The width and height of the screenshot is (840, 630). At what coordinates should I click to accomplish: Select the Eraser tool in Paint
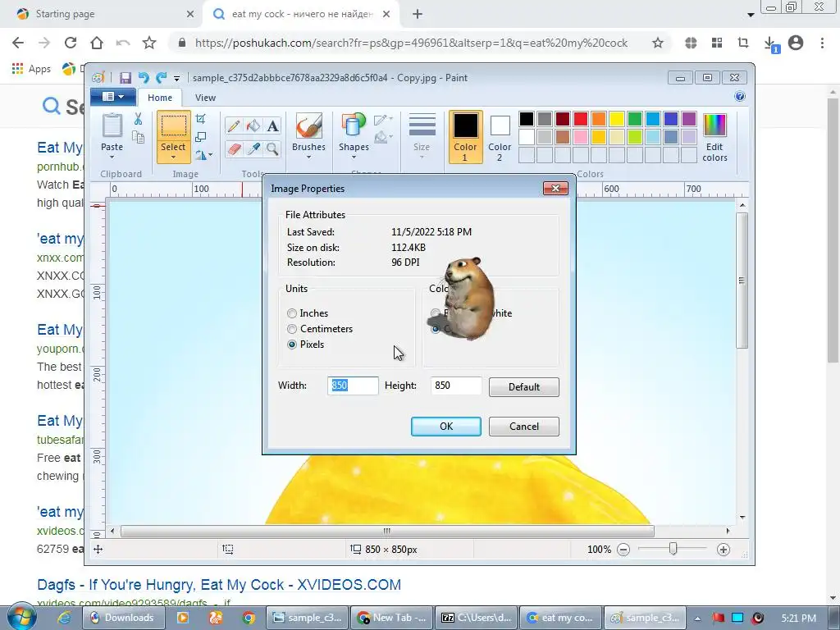[234, 148]
